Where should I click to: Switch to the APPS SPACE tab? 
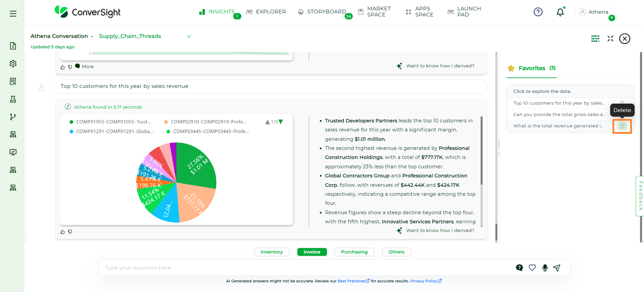[x=419, y=12]
